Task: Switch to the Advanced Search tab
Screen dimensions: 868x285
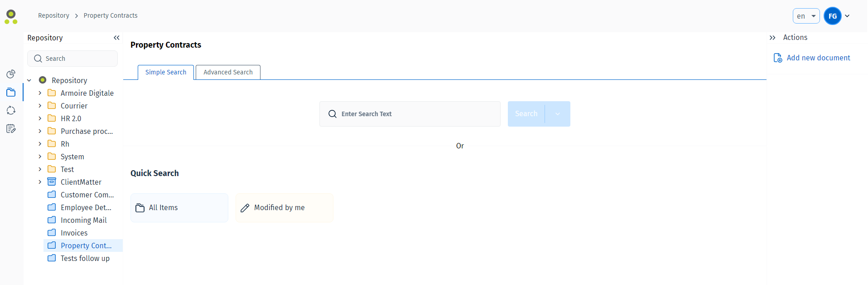Action: pos(228,72)
